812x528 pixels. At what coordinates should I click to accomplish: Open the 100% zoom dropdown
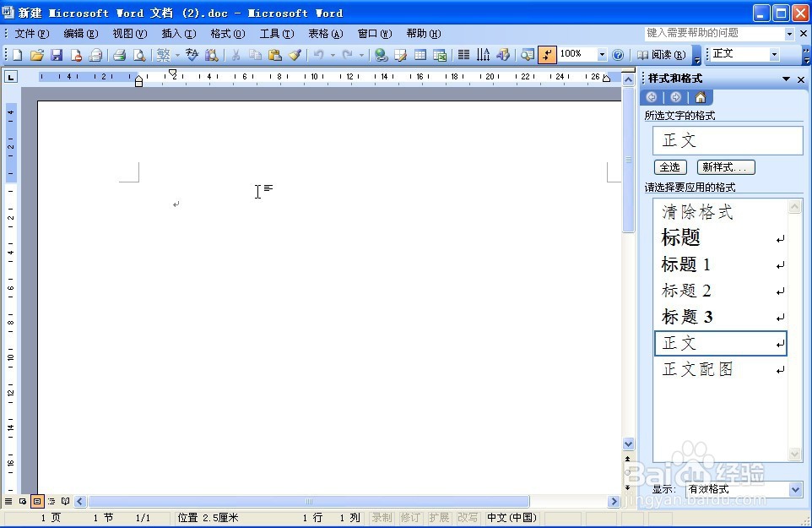pyautogui.click(x=602, y=54)
